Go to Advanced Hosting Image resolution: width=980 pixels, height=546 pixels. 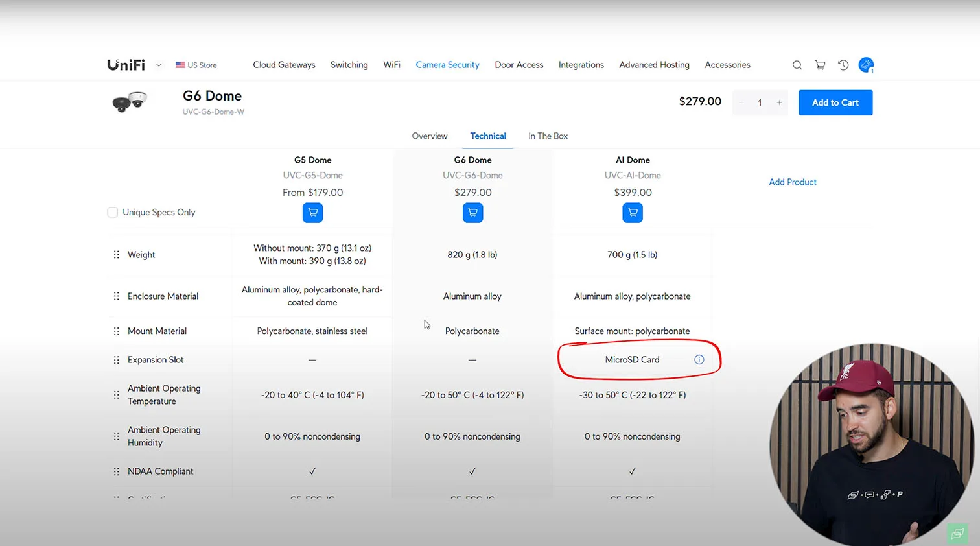[x=655, y=65]
